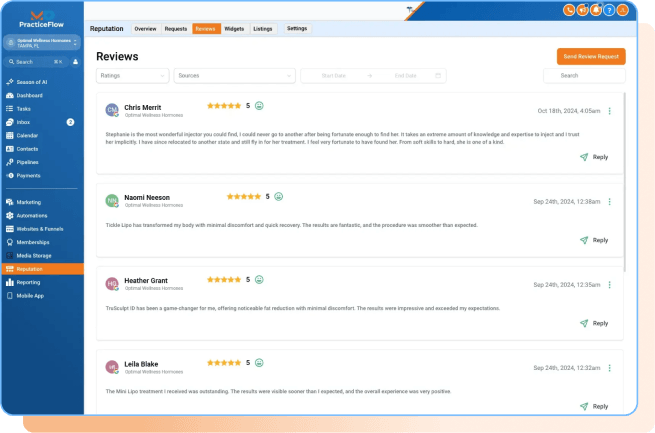Click the Send Review Request button
655x433 pixels.
[x=591, y=56]
